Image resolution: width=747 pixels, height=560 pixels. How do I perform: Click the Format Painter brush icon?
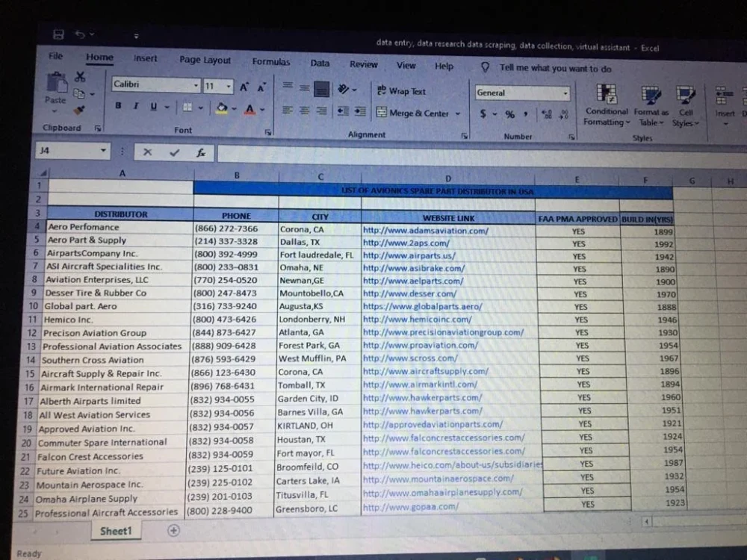[x=79, y=110]
